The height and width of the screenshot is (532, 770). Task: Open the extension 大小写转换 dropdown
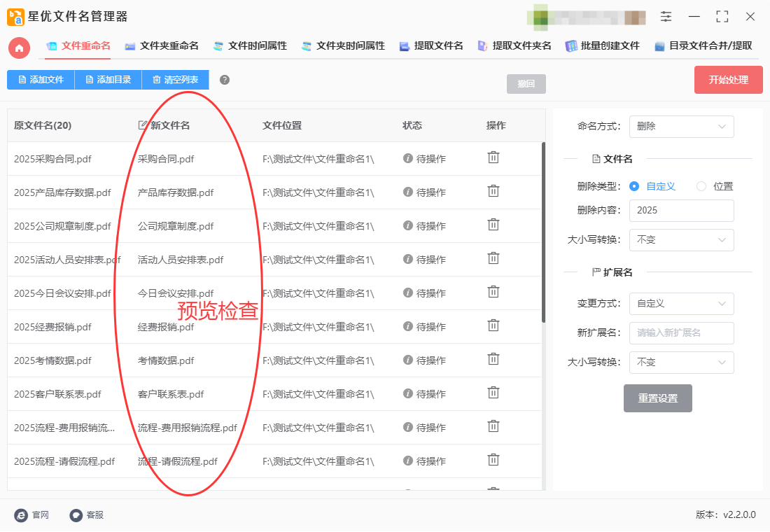click(x=681, y=363)
